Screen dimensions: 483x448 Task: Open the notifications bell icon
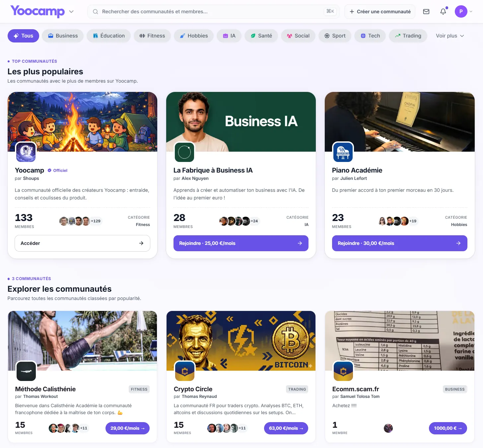click(443, 12)
